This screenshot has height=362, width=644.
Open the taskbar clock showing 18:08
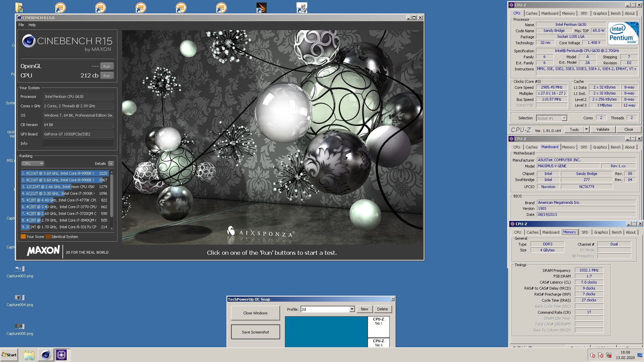pos(625,355)
